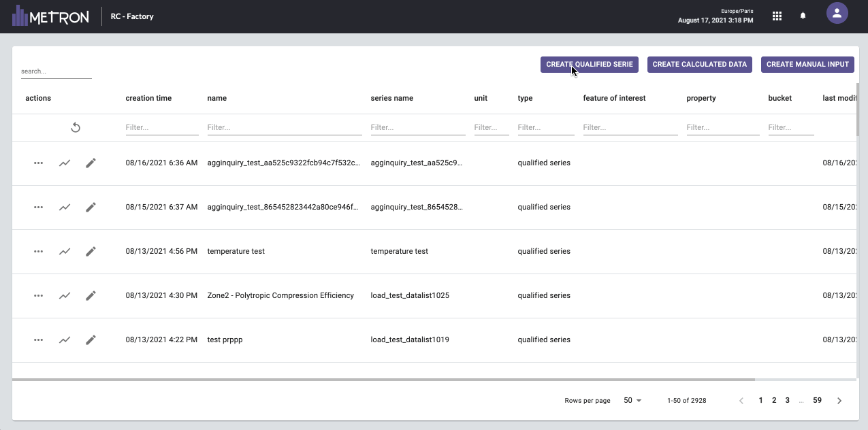The width and height of the screenshot is (868, 430).
Task: Expand the rows per page dropdown
Action: tap(632, 401)
